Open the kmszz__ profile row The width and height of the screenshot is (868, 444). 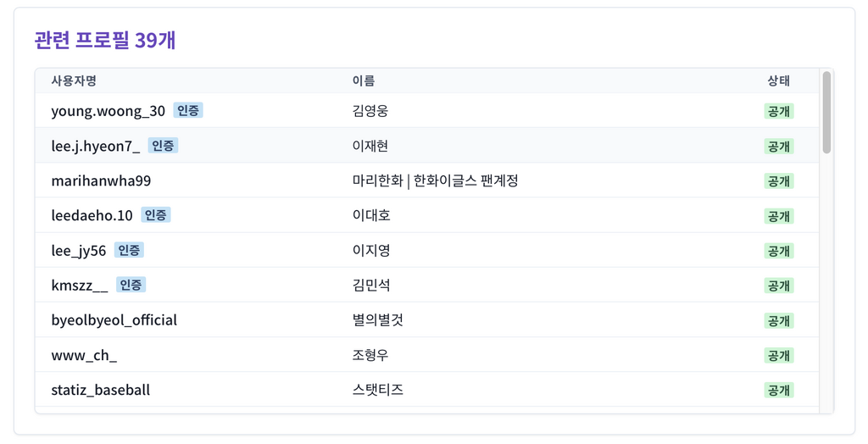427,285
